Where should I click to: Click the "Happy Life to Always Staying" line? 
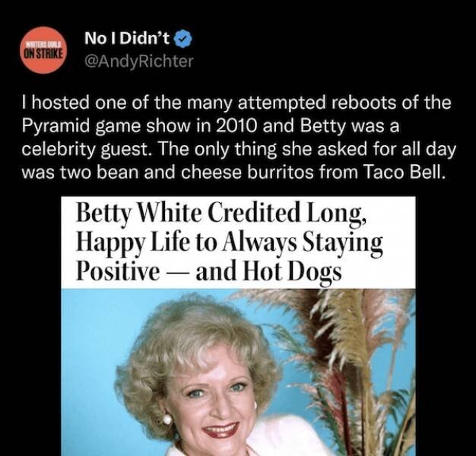coord(229,243)
